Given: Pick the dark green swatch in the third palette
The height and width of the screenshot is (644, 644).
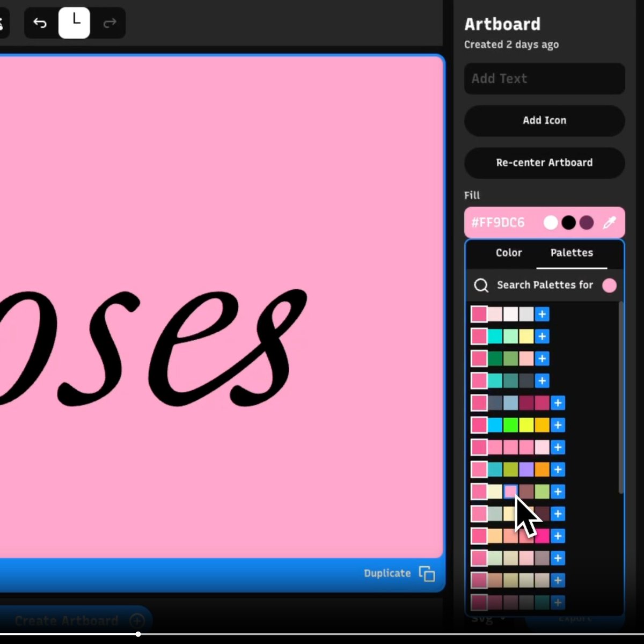Looking at the screenshot, I should point(495,358).
